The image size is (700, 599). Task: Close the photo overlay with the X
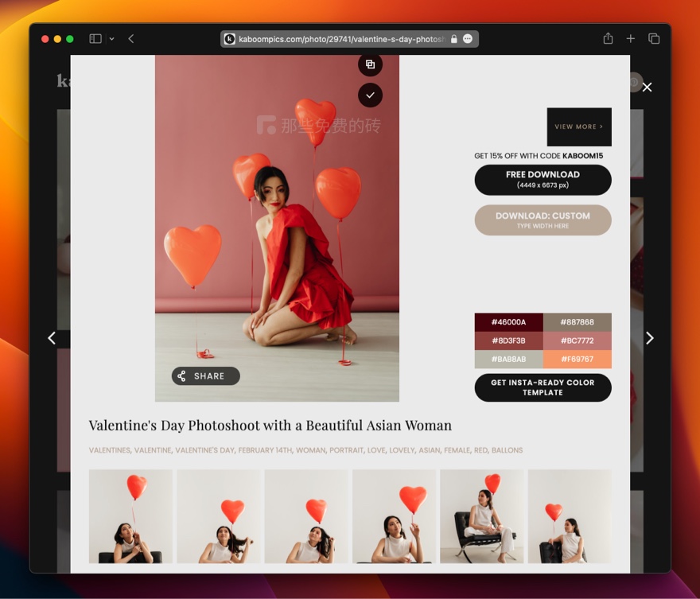pyautogui.click(x=647, y=88)
